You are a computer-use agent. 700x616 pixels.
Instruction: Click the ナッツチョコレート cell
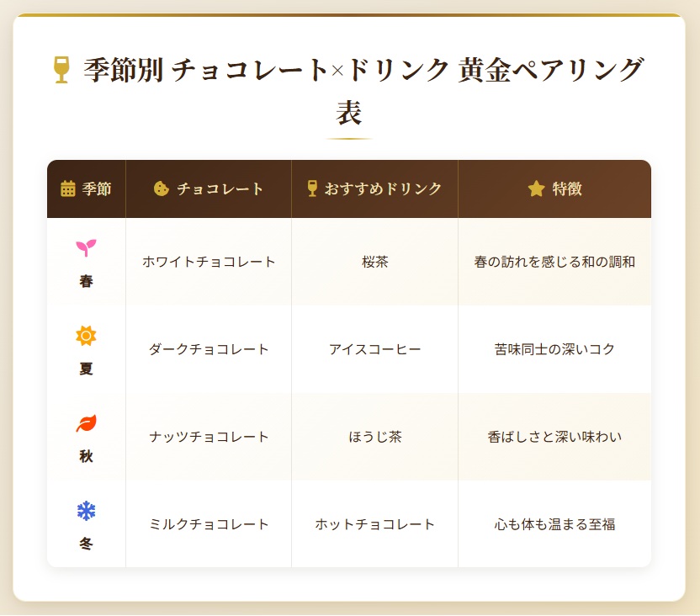(209, 437)
